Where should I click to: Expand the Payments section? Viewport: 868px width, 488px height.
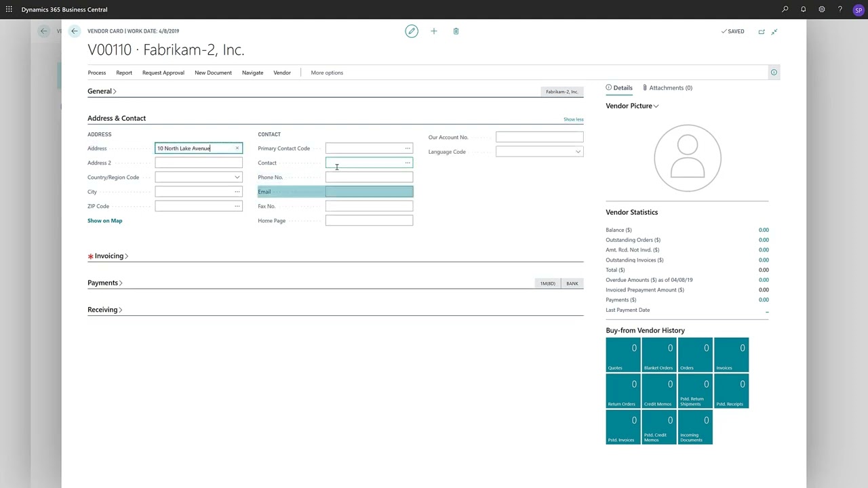coord(105,283)
